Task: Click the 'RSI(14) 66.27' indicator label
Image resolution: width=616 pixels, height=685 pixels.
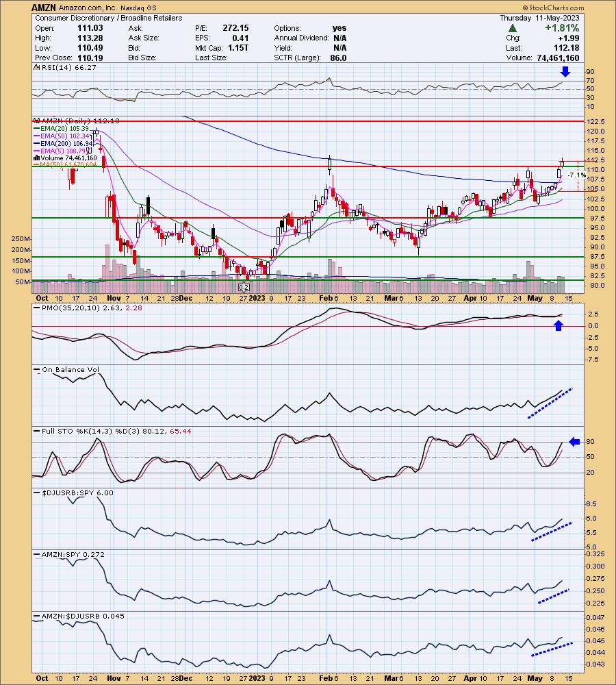Action: 68,68
